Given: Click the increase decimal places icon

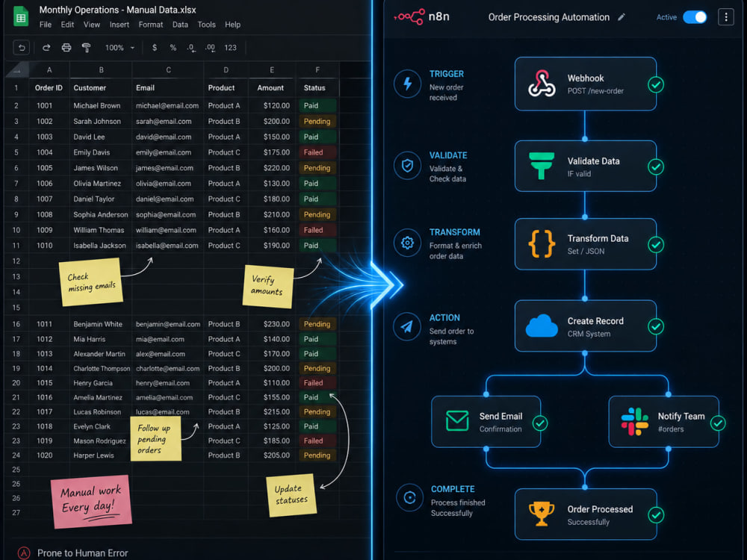Looking at the screenshot, I should (x=210, y=48).
